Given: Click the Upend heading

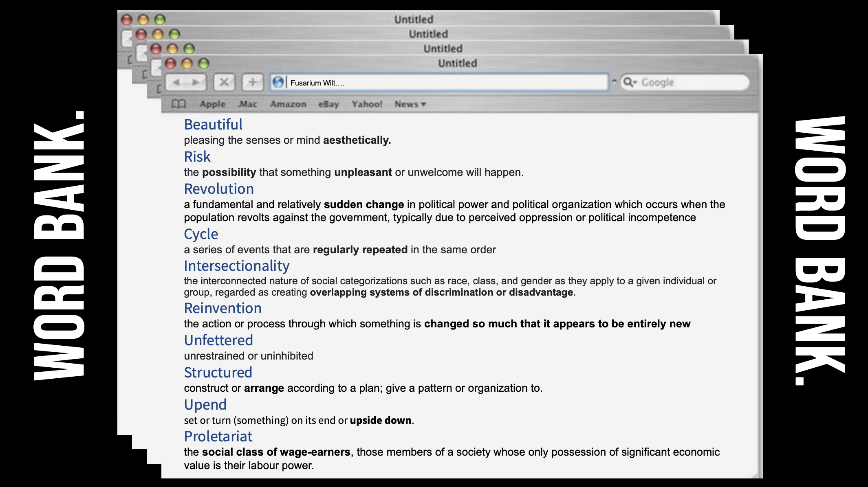Looking at the screenshot, I should pos(205,405).
